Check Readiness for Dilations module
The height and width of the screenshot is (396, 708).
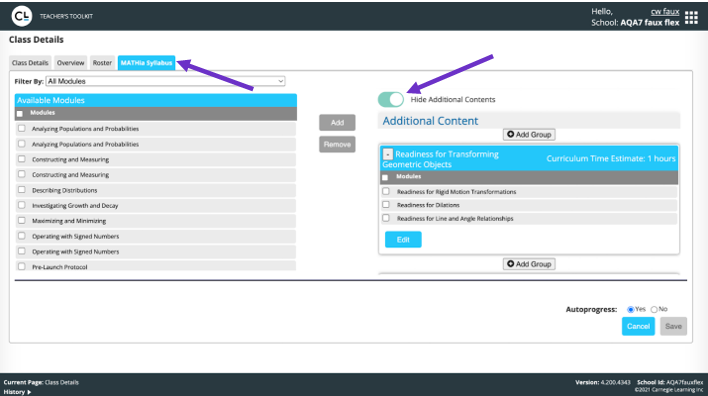click(386, 205)
